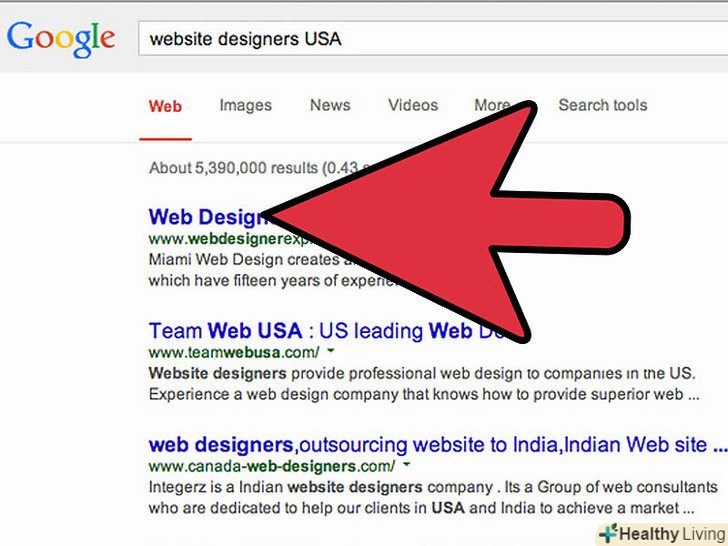Image resolution: width=728 pixels, height=546 pixels.
Task: Go to the Videos tab
Action: point(413,105)
